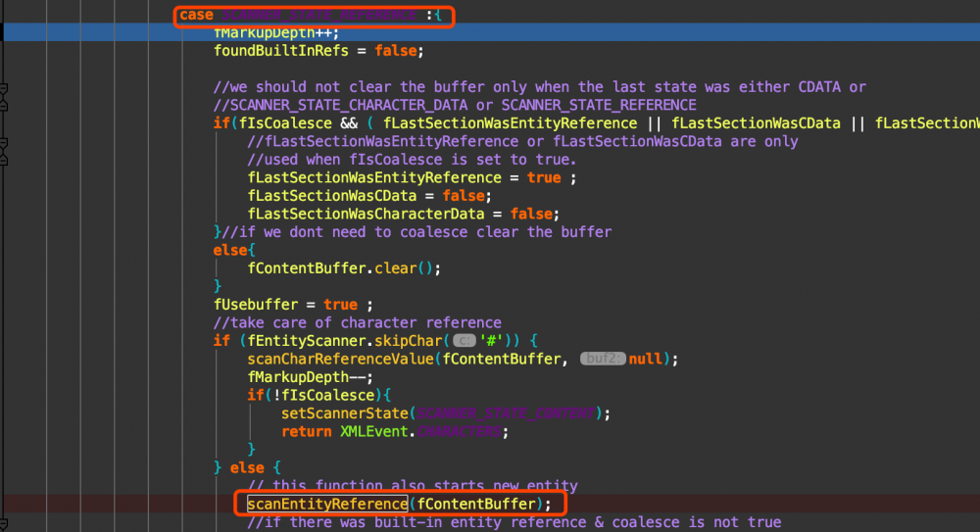980x532 pixels.
Task: Click the SCANNER_STATE_REFERENCE constant in the case statement
Action: [318, 15]
